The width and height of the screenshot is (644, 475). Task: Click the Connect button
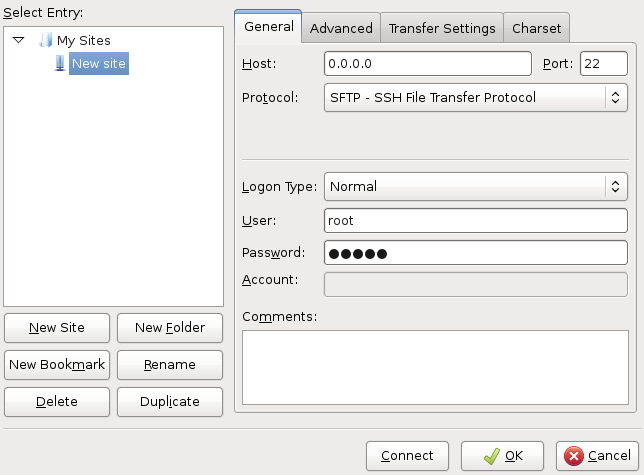pyautogui.click(x=407, y=456)
